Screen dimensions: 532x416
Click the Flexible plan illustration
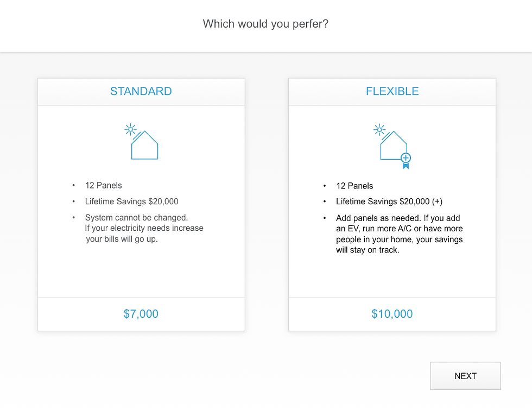pos(391,146)
